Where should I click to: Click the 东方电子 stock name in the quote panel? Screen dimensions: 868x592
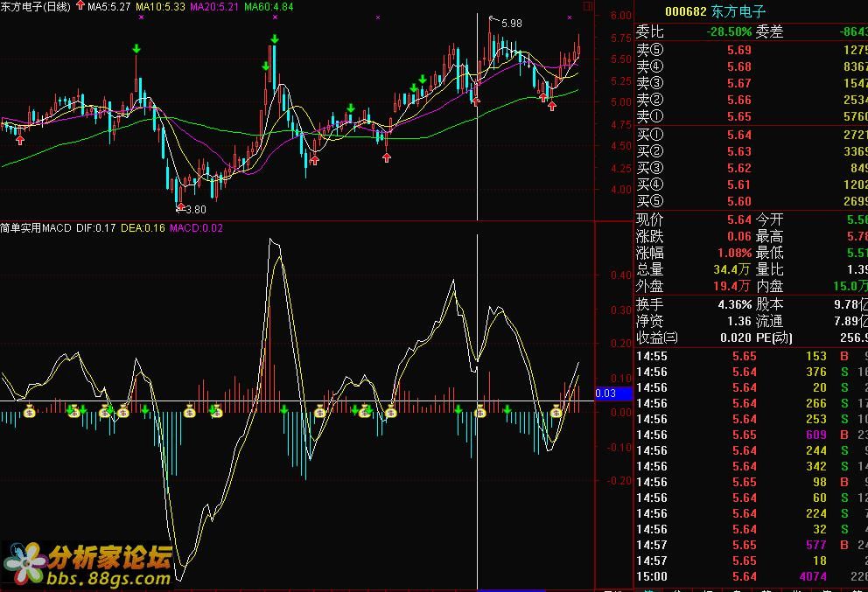[x=738, y=11]
